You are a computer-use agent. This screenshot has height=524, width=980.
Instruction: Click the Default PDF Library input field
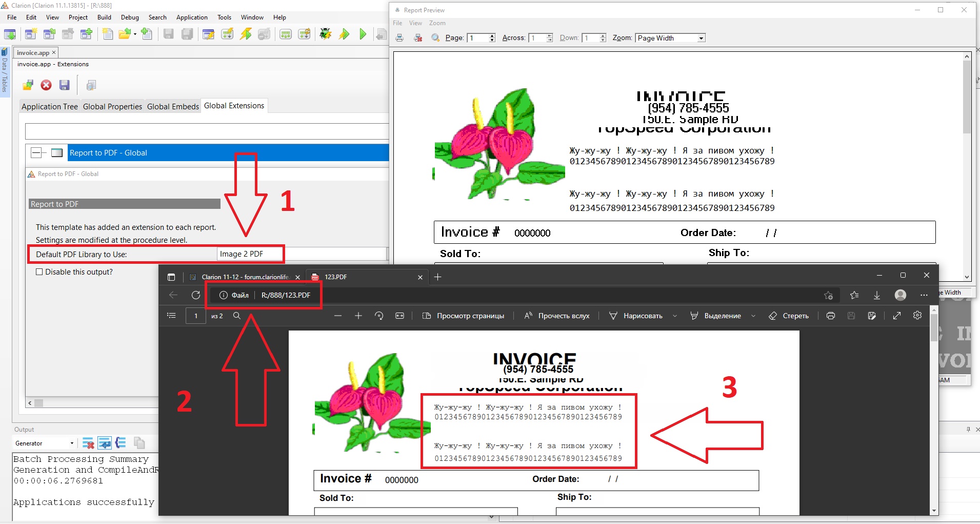click(250, 254)
